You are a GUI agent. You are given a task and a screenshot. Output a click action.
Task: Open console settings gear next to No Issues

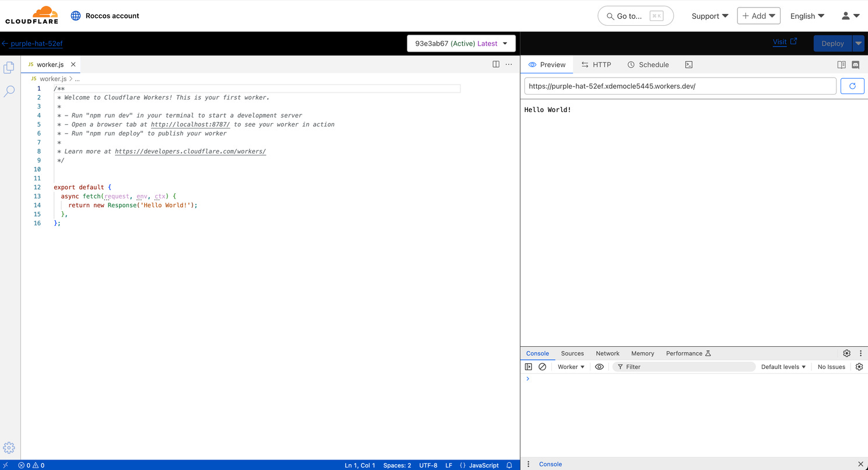(x=859, y=367)
